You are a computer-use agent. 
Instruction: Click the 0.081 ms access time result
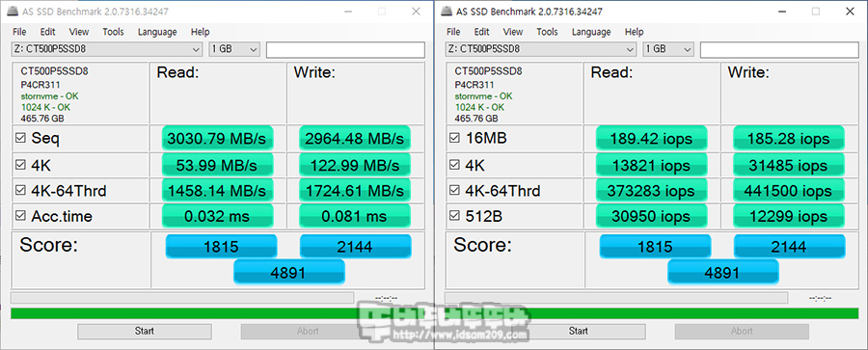355,216
